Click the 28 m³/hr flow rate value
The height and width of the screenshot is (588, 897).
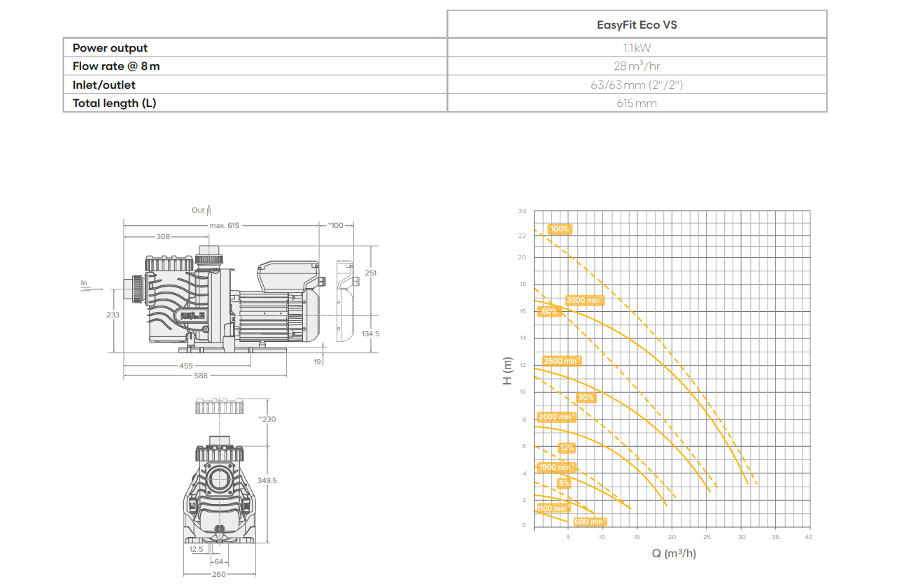(x=637, y=66)
